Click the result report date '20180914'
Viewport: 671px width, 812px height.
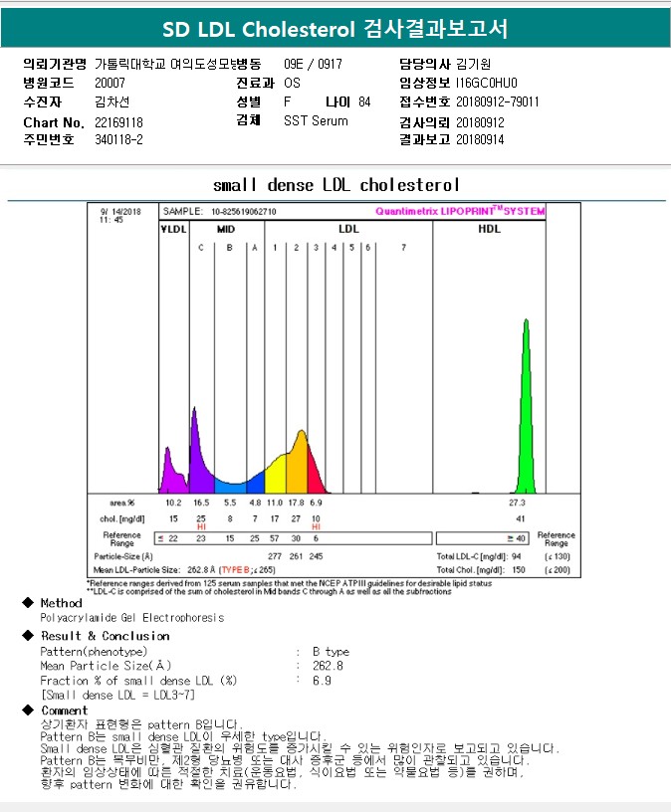click(x=480, y=139)
